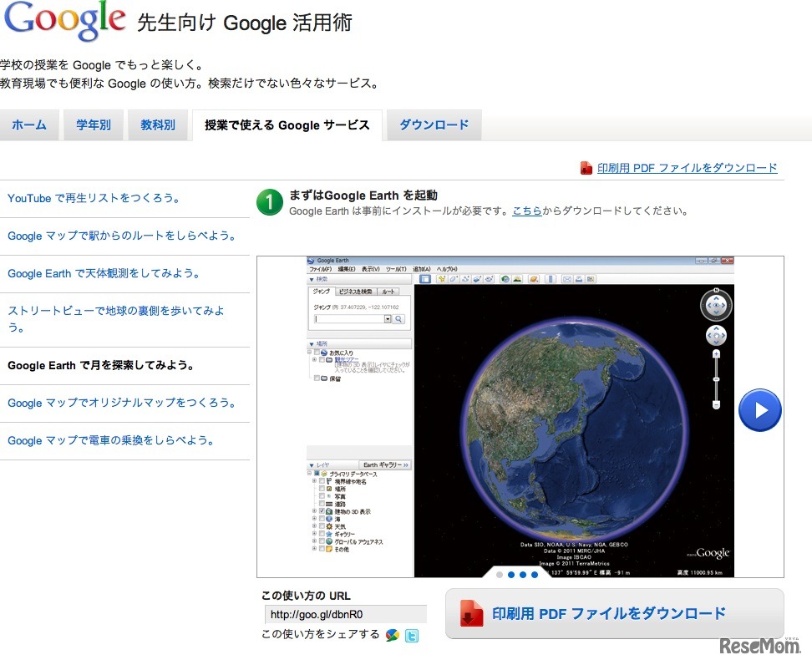Share this guide via the Google Buzz icon
This screenshot has width=812, height=665.
click(392, 636)
